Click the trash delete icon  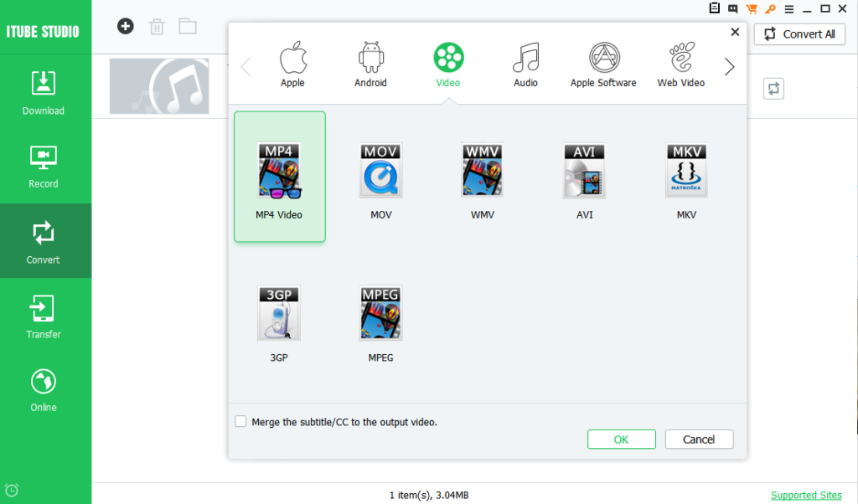157,26
